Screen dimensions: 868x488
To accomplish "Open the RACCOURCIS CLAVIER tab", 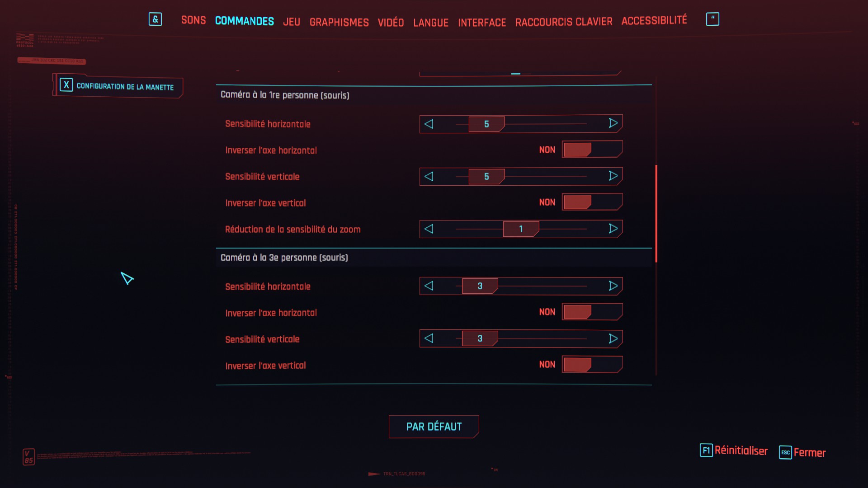I will pyautogui.click(x=563, y=22).
